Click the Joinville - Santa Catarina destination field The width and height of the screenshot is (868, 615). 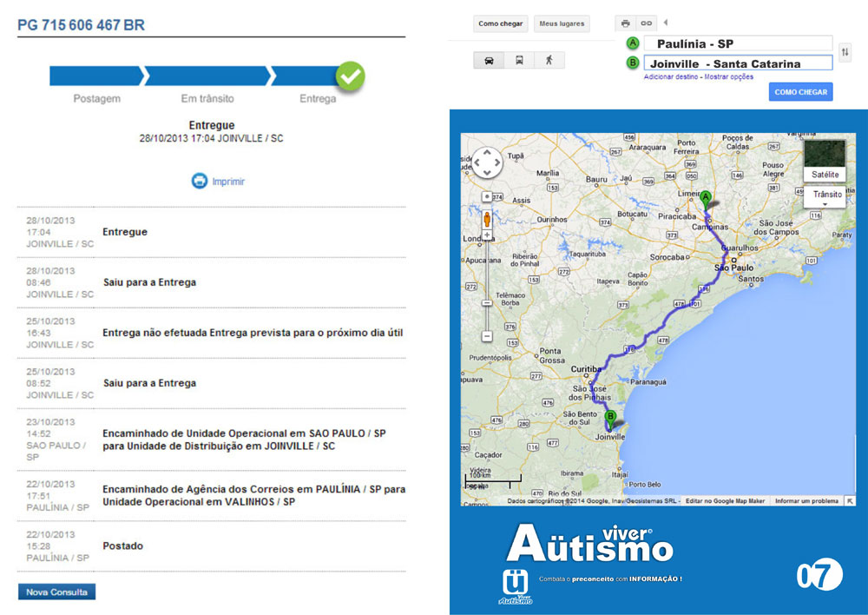pos(737,63)
